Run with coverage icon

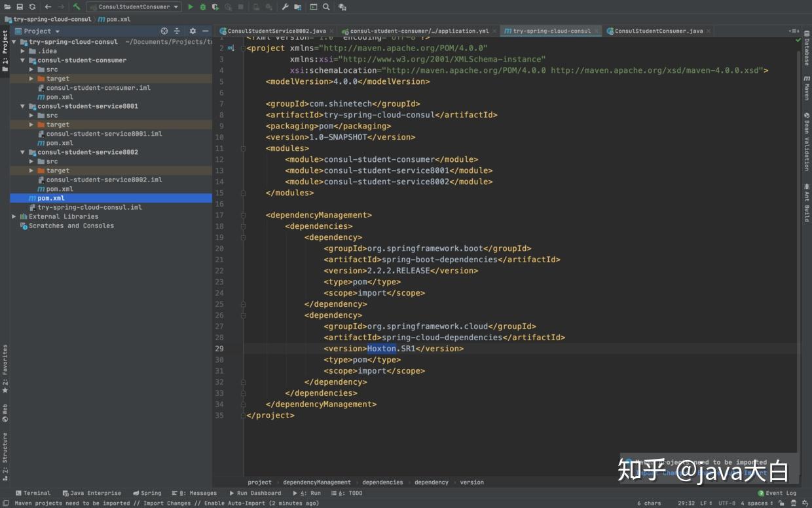tap(215, 7)
